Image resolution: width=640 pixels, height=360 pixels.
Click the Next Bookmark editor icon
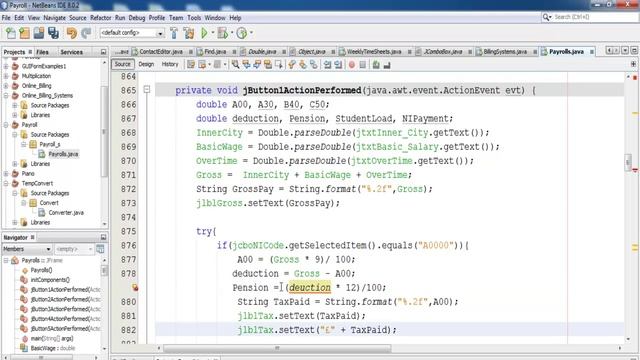(302, 64)
